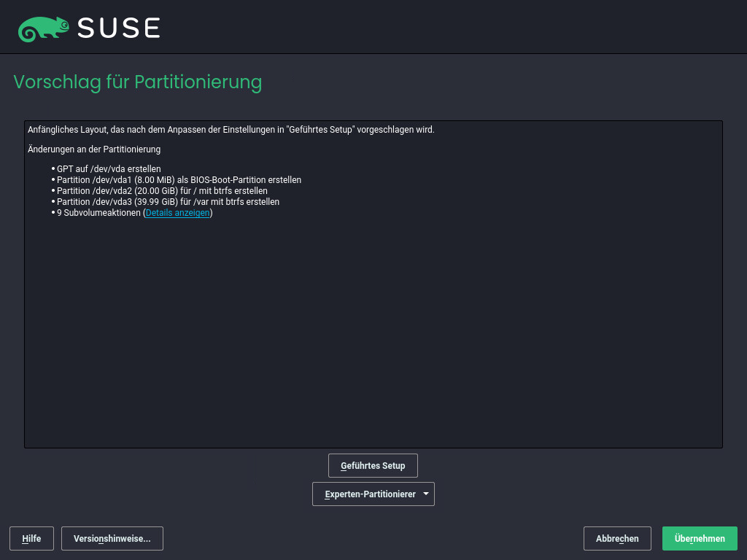Open the Experten-Partitionierer dropdown arrow
The image size is (747, 560).
(x=426, y=494)
